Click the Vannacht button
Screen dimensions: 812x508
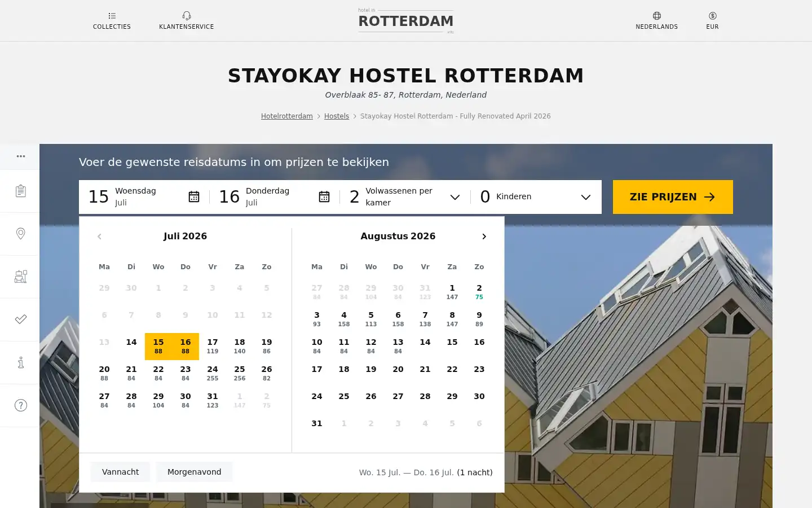click(120, 472)
